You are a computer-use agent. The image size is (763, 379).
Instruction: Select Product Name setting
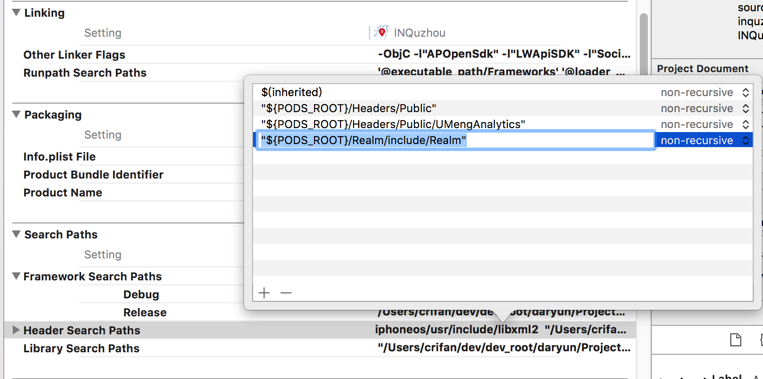click(63, 192)
